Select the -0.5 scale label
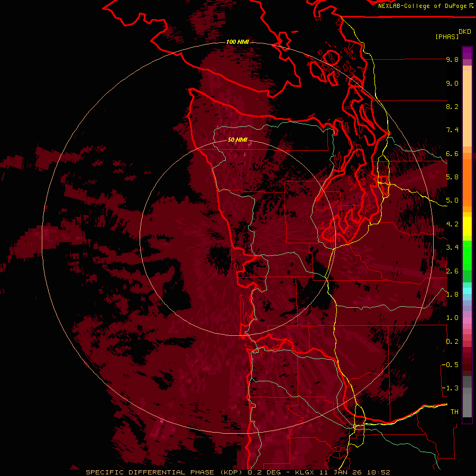This screenshot has width=476, height=476. [x=450, y=365]
